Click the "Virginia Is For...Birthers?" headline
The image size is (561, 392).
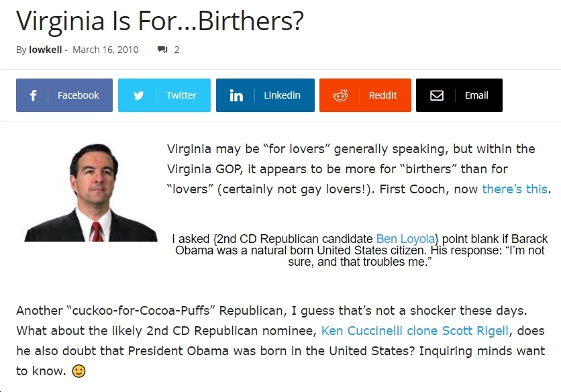point(160,21)
